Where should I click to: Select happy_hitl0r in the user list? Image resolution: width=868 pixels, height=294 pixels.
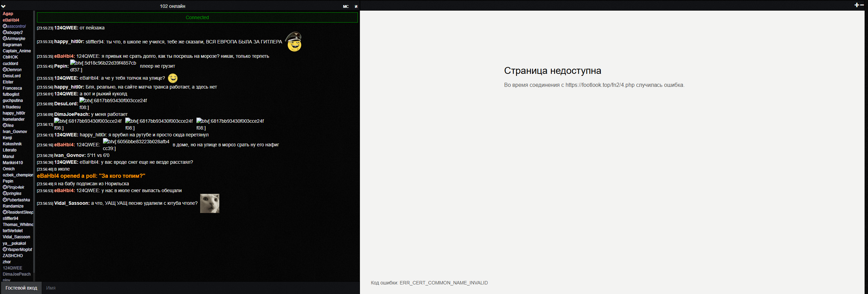click(14, 113)
